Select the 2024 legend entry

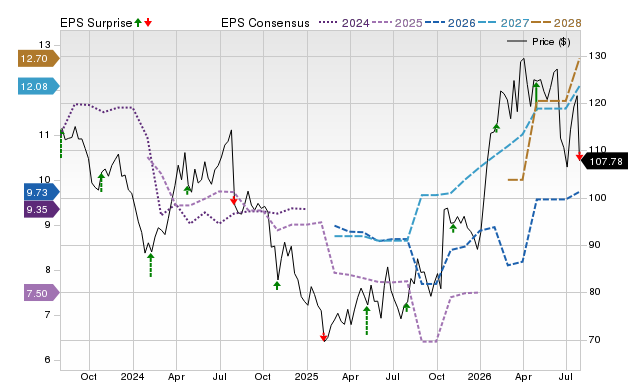(344, 23)
